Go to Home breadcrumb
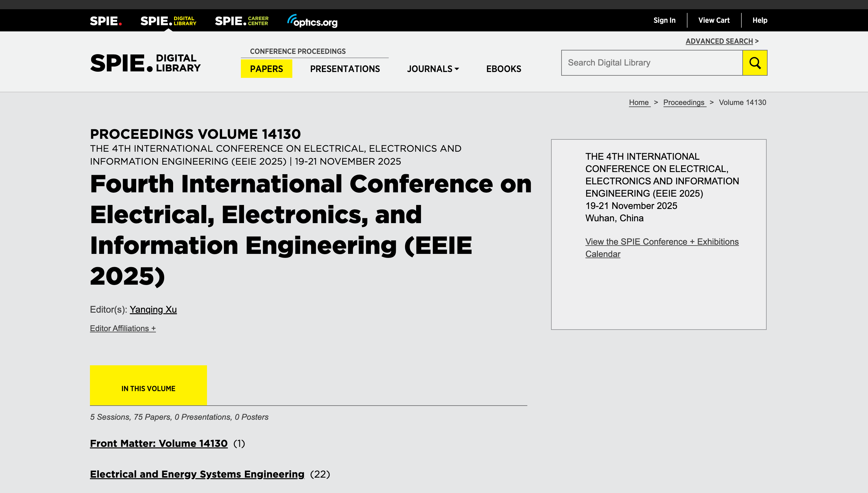The height and width of the screenshot is (493, 868). point(639,102)
